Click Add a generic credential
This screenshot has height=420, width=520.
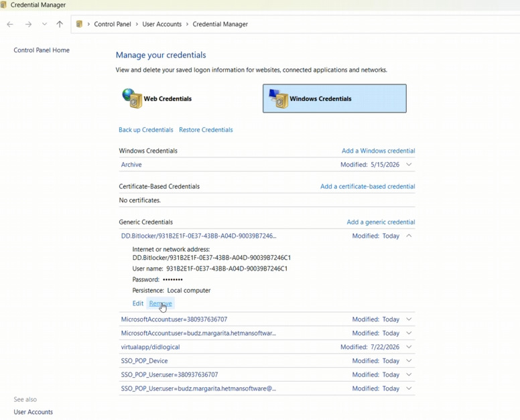(381, 222)
